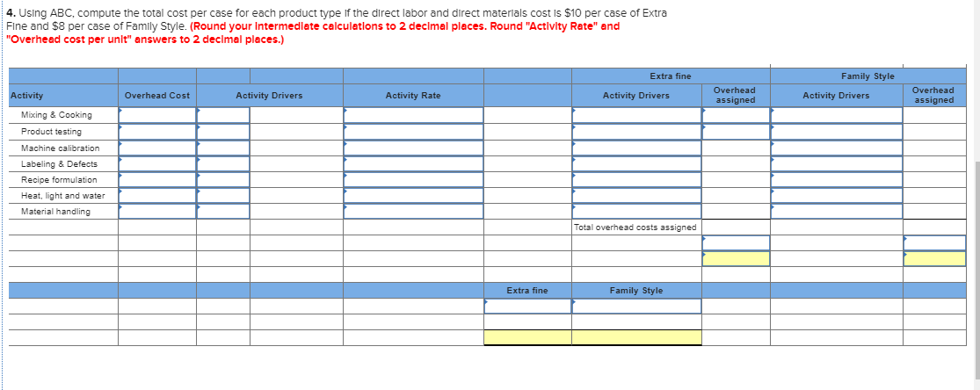Click the 'Mixing & Cooking' row label
This screenshot has height=390, width=980.
[56, 115]
